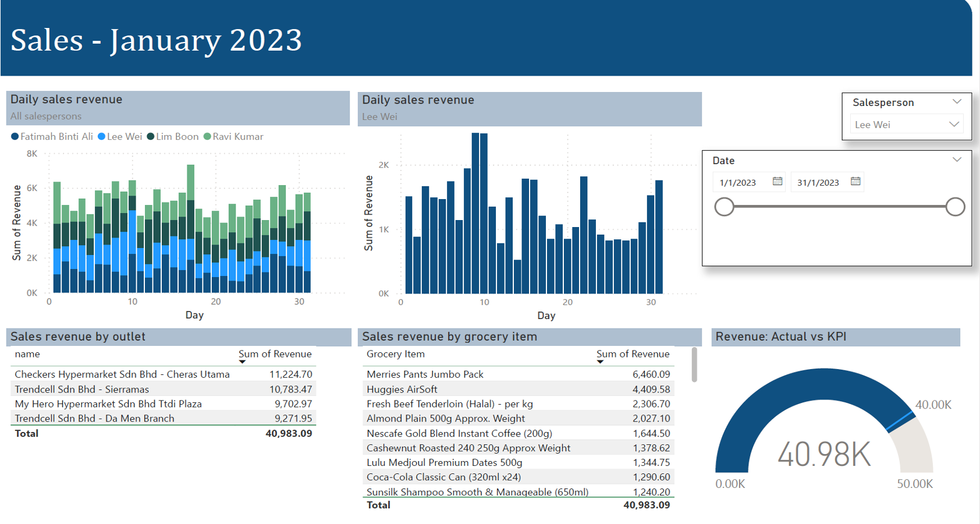Click the Lee Wei legend marker

[x=101, y=137]
